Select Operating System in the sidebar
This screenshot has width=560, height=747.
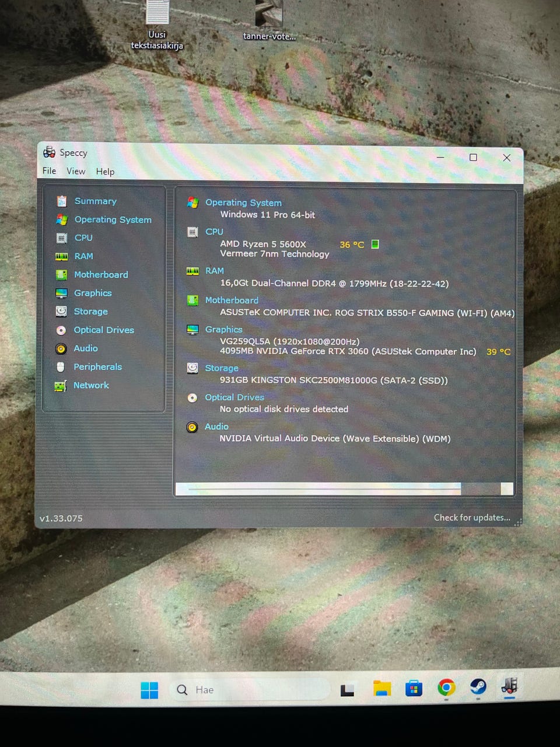click(x=113, y=220)
